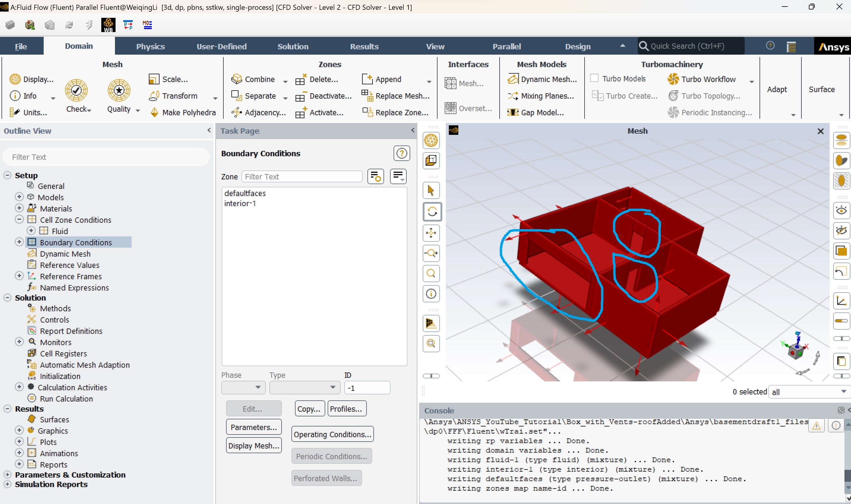Switch to the Physics ribbon tab

click(150, 47)
